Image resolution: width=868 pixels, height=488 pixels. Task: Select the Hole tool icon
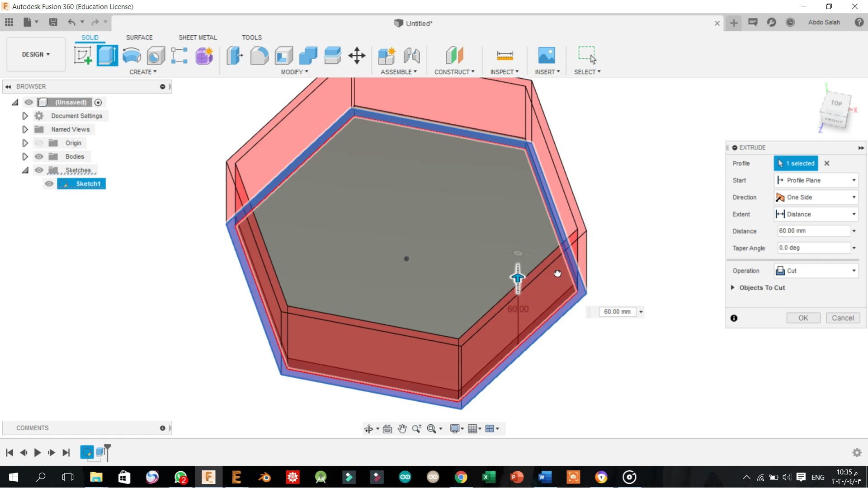[156, 56]
